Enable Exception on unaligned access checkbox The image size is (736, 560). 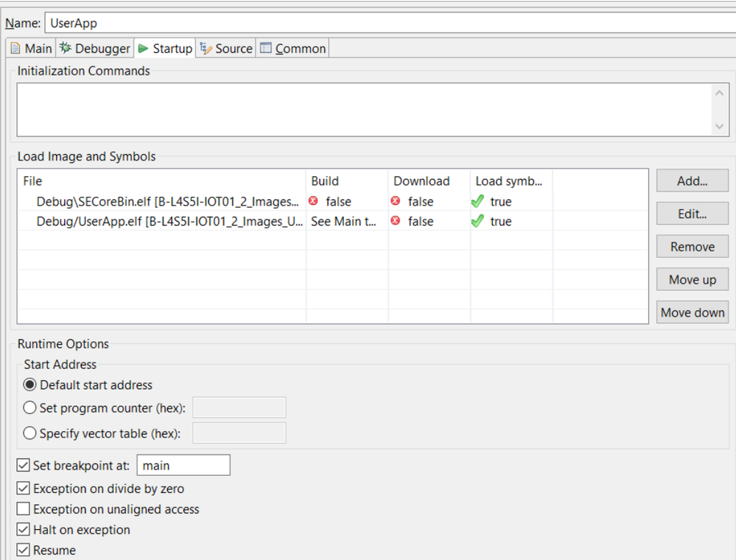[x=23, y=509]
